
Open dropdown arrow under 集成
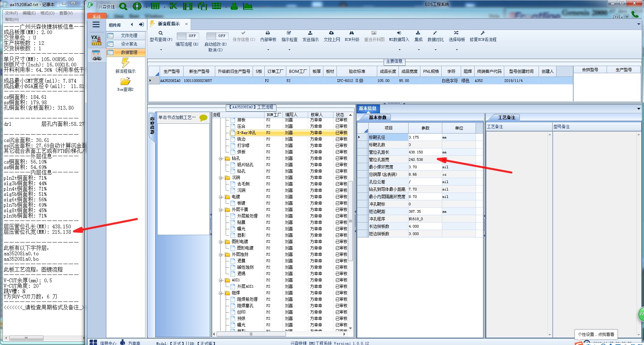click(x=419, y=50)
